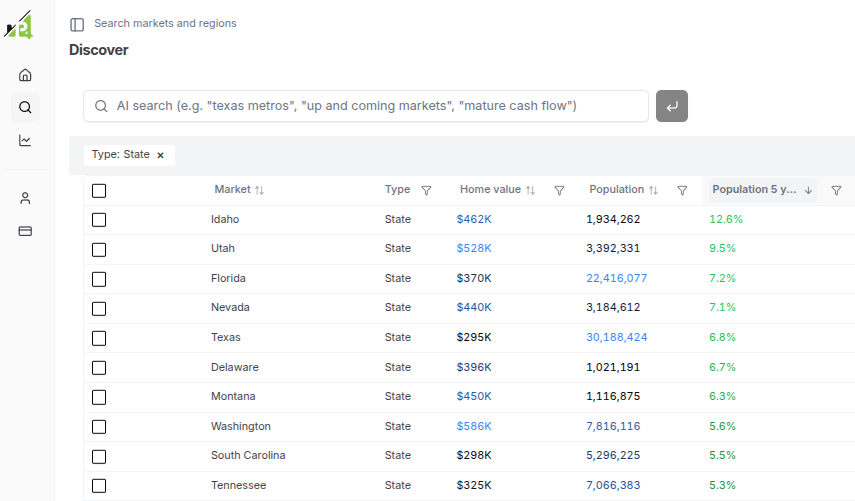855x501 pixels.
Task: Click Search markets and regions field
Action: (x=165, y=23)
